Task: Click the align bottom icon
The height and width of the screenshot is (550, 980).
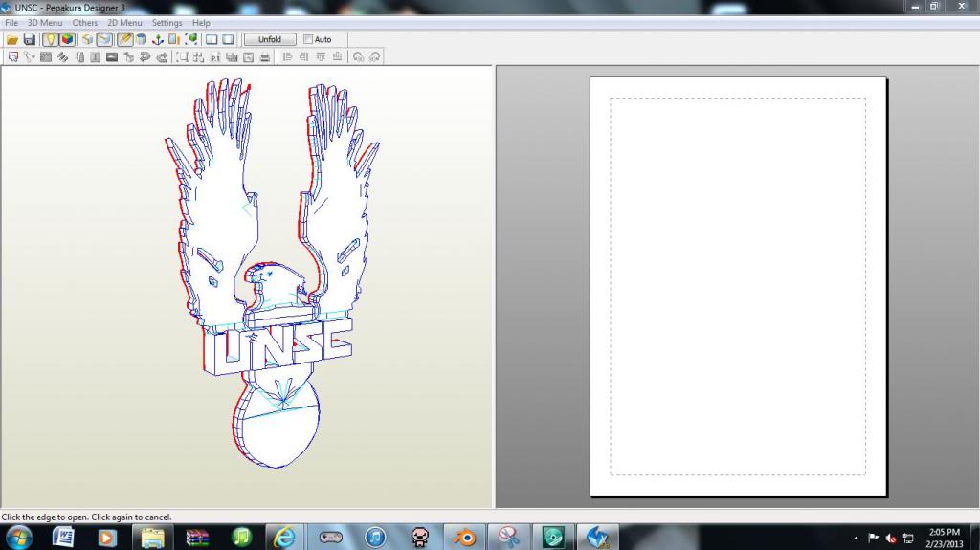Action: (338, 56)
